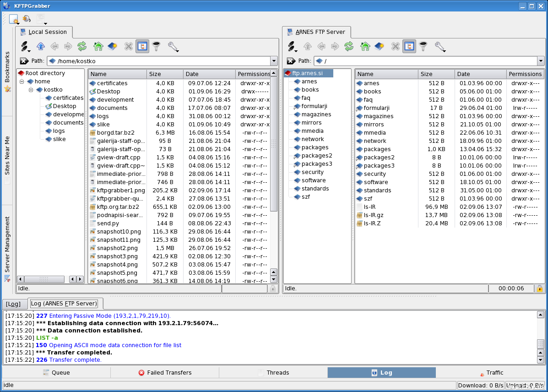Collapse the kostko folder in the local tree

pos(31,90)
